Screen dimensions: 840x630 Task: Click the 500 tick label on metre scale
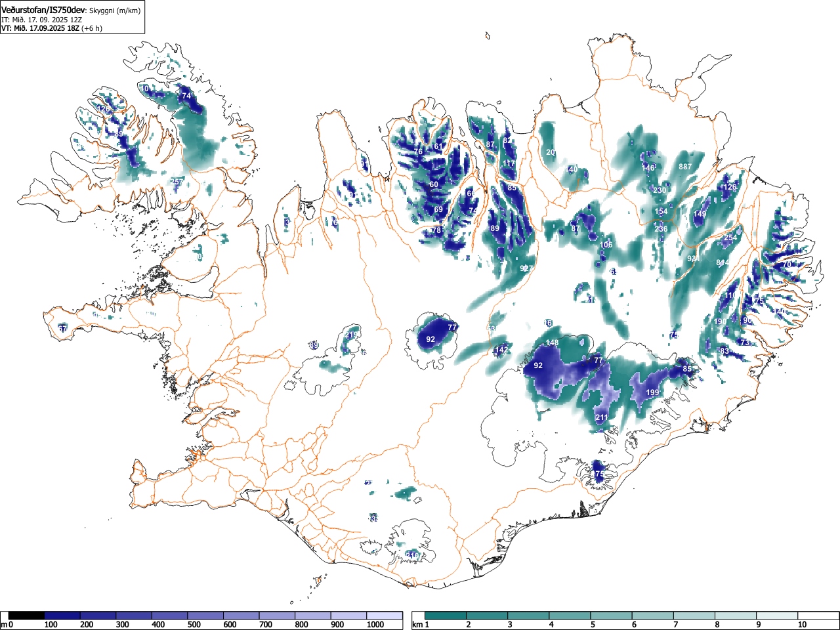tap(194, 625)
